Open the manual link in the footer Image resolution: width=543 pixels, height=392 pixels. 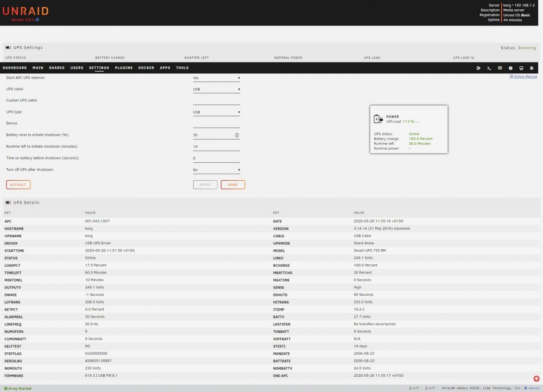pos(532,388)
